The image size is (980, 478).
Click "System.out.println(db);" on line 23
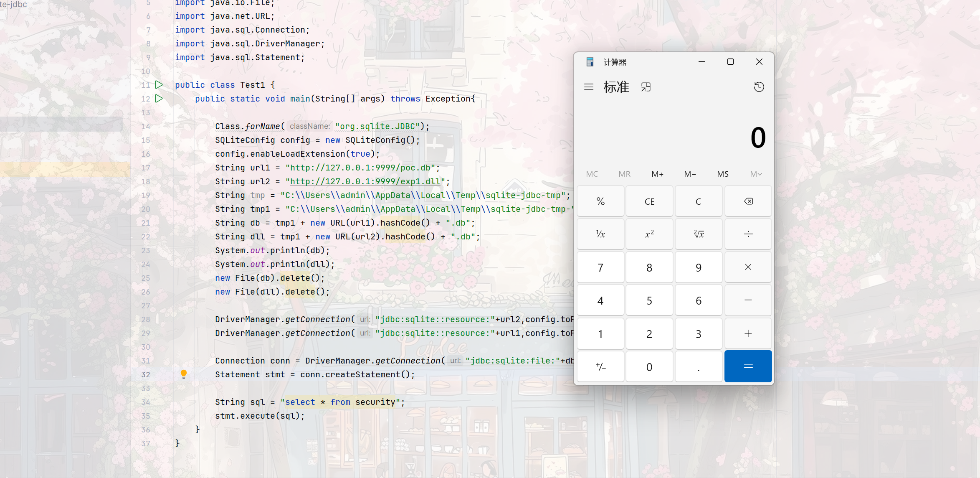point(273,250)
